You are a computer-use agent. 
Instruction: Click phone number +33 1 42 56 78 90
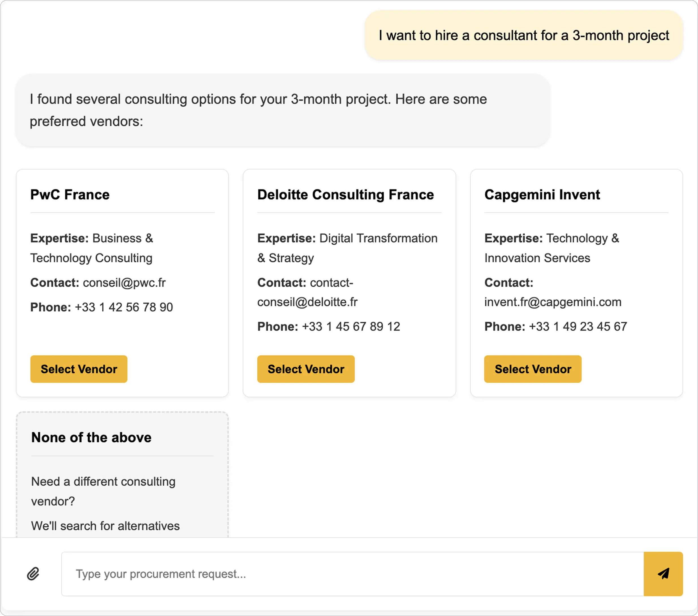click(124, 307)
